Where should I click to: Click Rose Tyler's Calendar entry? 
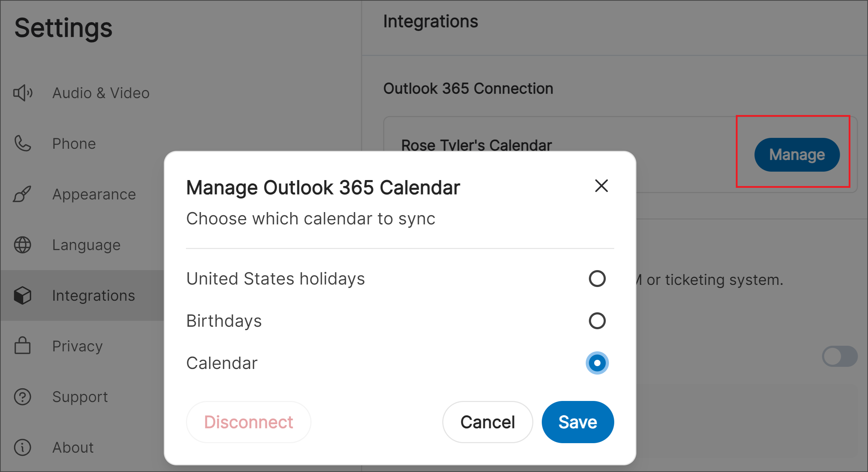click(x=476, y=145)
